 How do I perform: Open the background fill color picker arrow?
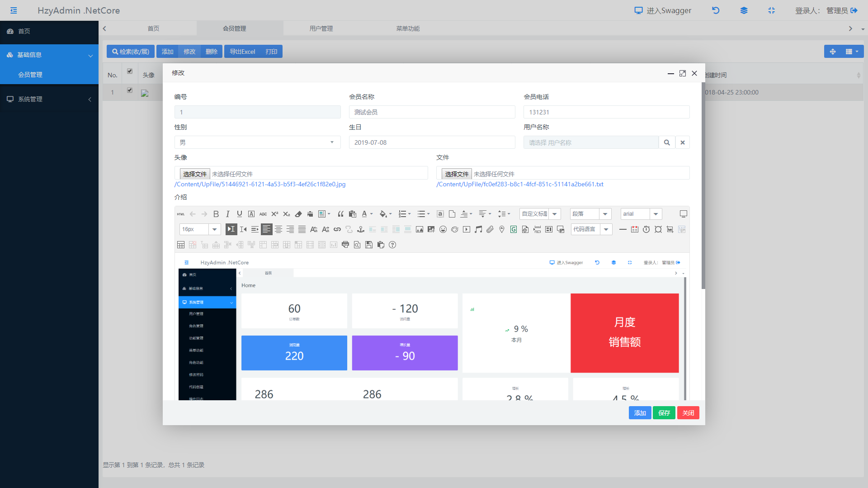[391, 214]
